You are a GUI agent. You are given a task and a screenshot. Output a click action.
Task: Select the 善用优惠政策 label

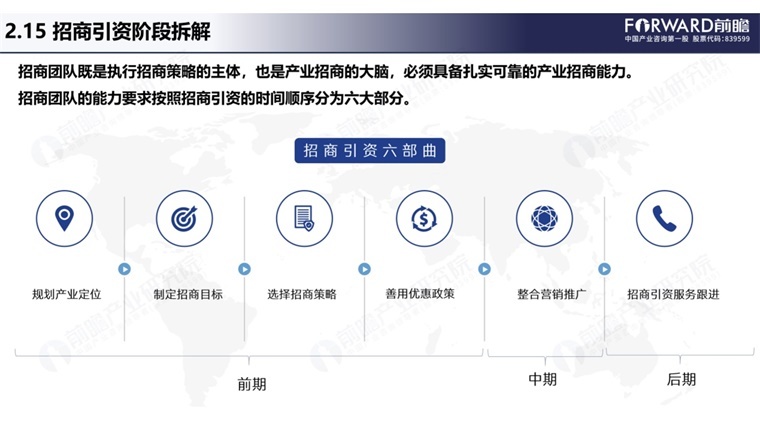420,294
